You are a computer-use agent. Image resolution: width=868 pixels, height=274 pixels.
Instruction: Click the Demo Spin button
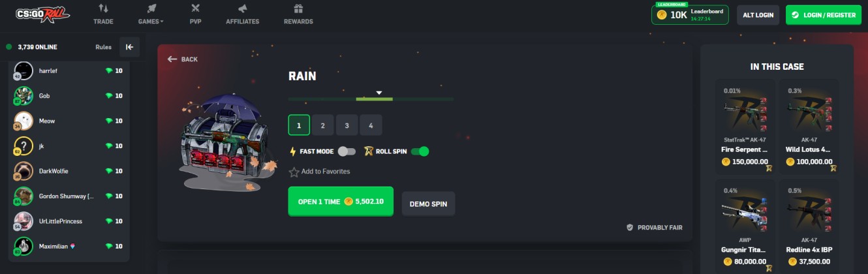[x=428, y=204]
